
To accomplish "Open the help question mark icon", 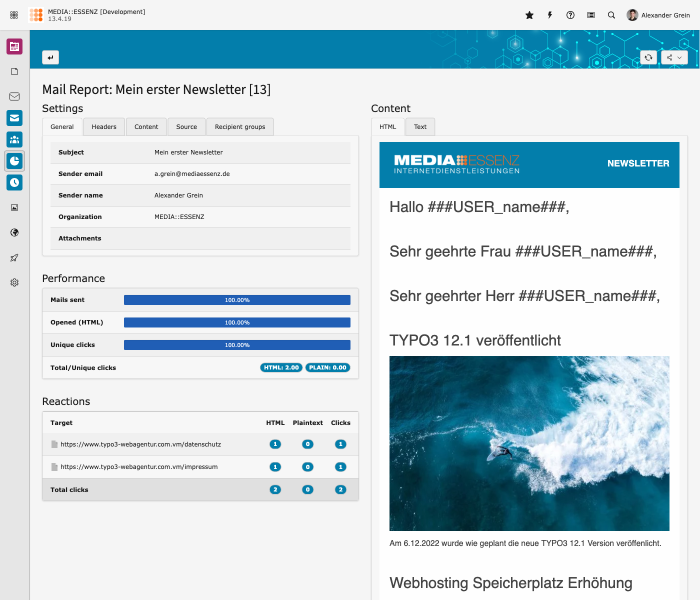I will pos(570,15).
